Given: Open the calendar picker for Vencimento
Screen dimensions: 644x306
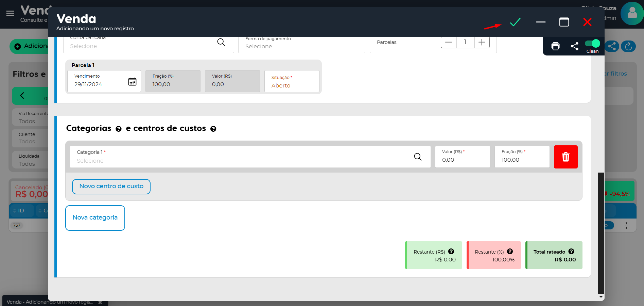Looking at the screenshot, I should tap(132, 82).
